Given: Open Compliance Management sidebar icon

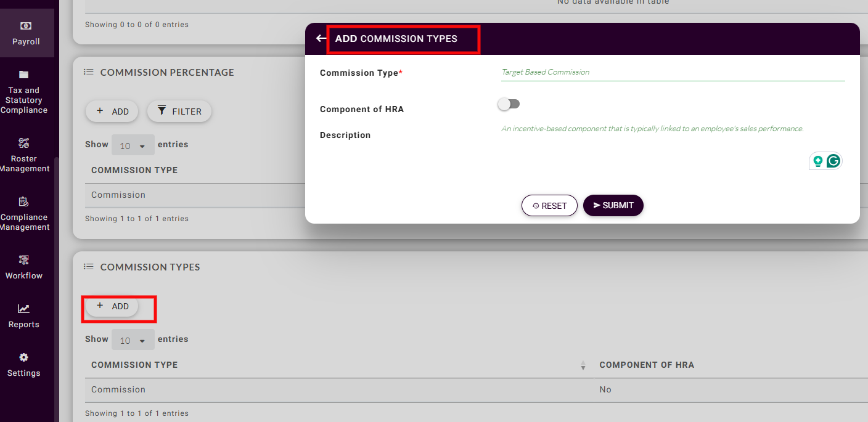Looking at the screenshot, I should pos(24,202).
